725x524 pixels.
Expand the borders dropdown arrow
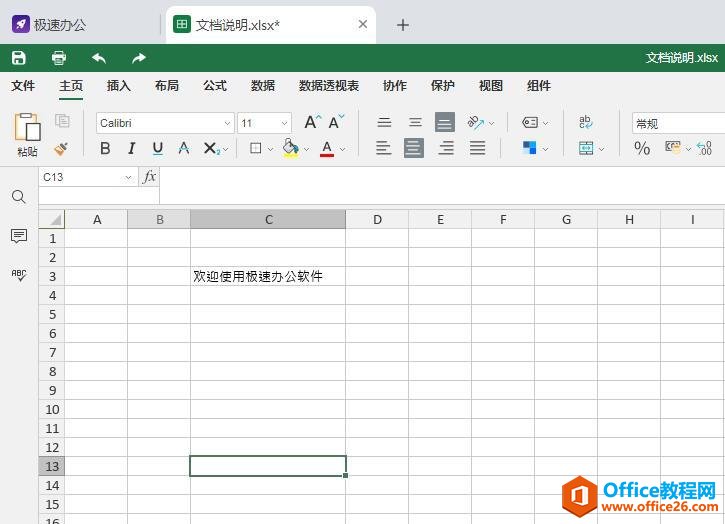coord(270,149)
